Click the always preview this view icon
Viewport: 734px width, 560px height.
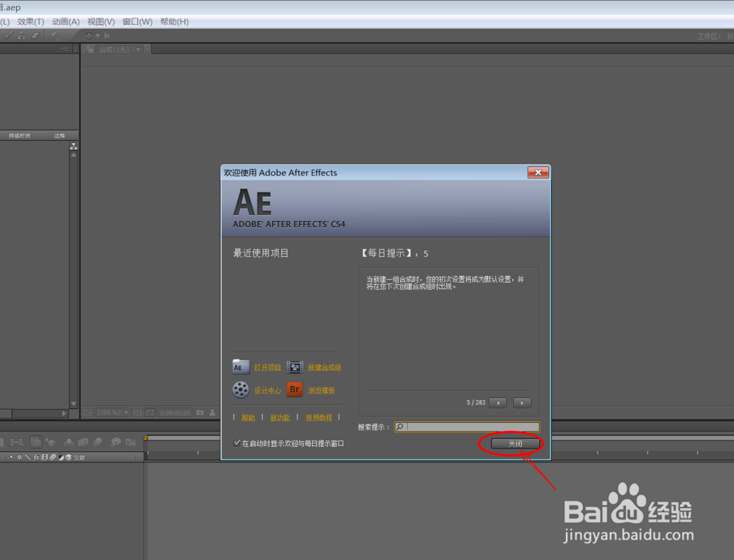(87, 412)
